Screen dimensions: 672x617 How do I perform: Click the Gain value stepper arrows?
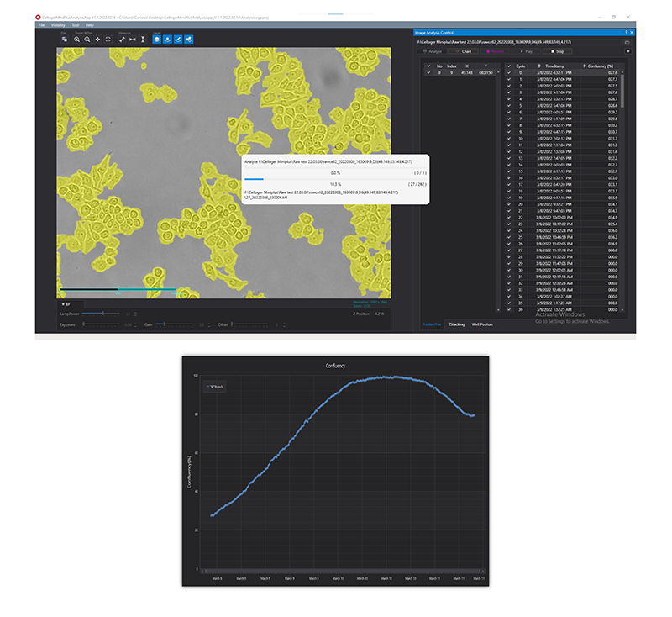pyautogui.click(x=209, y=325)
